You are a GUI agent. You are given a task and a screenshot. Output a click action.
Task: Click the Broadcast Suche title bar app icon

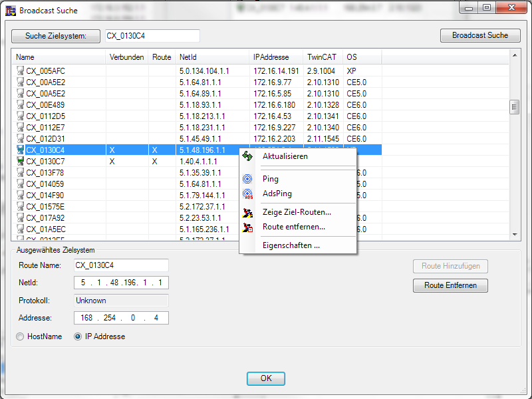pyautogui.click(x=11, y=11)
